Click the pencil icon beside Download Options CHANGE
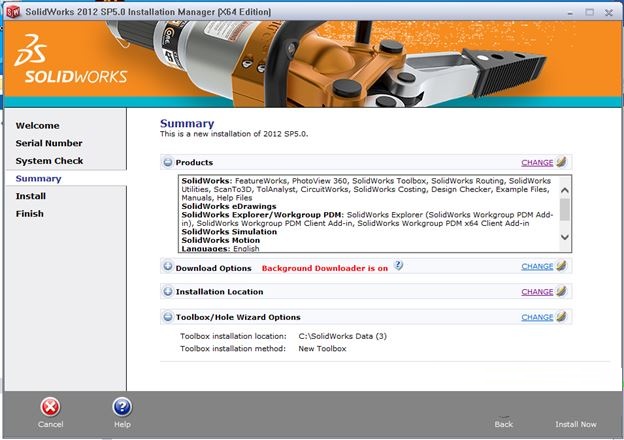The width and height of the screenshot is (624, 440). tap(562, 265)
